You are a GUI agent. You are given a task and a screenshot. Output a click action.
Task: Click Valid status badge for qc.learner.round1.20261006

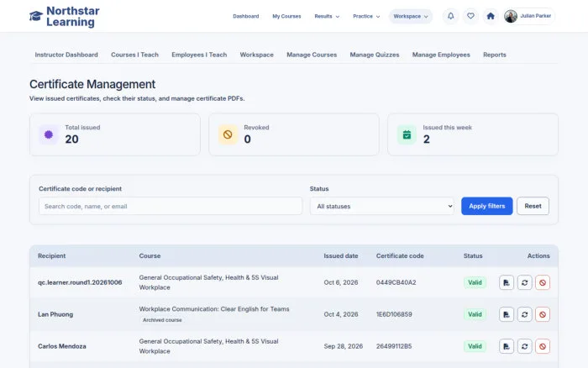pos(475,282)
